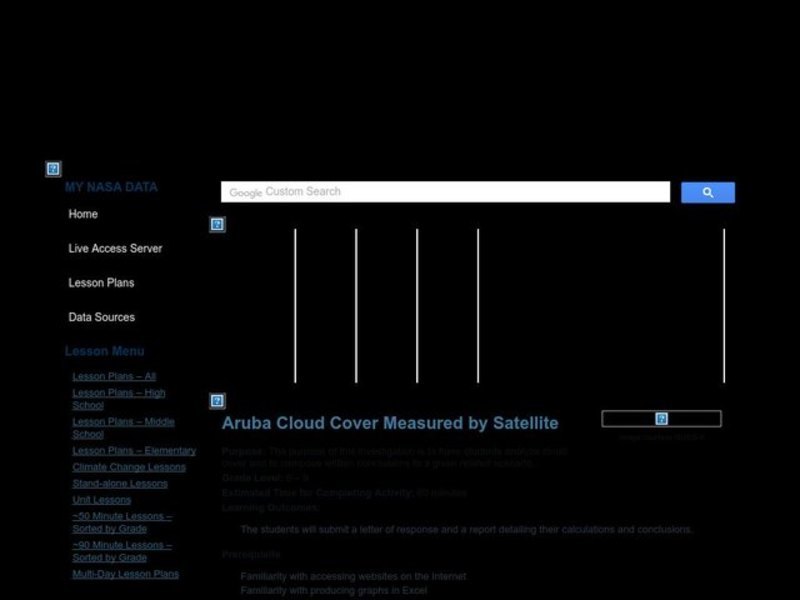The width and height of the screenshot is (800, 600).
Task: Click inside the Google Custom Search field
Action: 444,191
